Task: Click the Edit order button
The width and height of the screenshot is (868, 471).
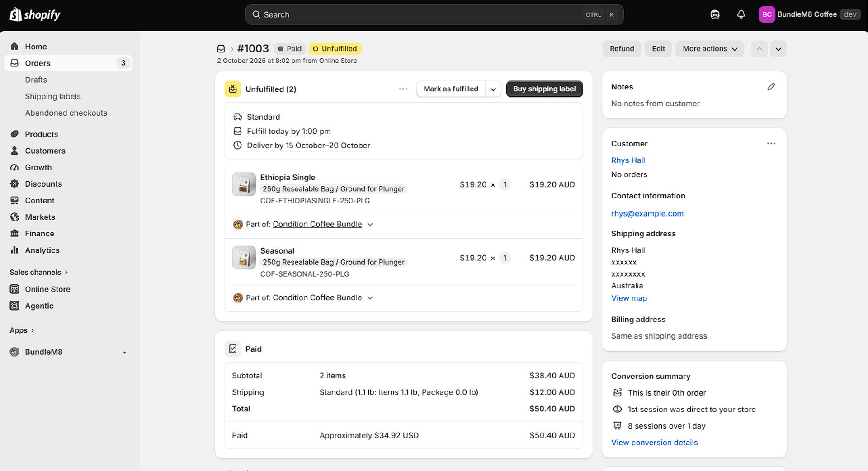Action: [658, 49]
